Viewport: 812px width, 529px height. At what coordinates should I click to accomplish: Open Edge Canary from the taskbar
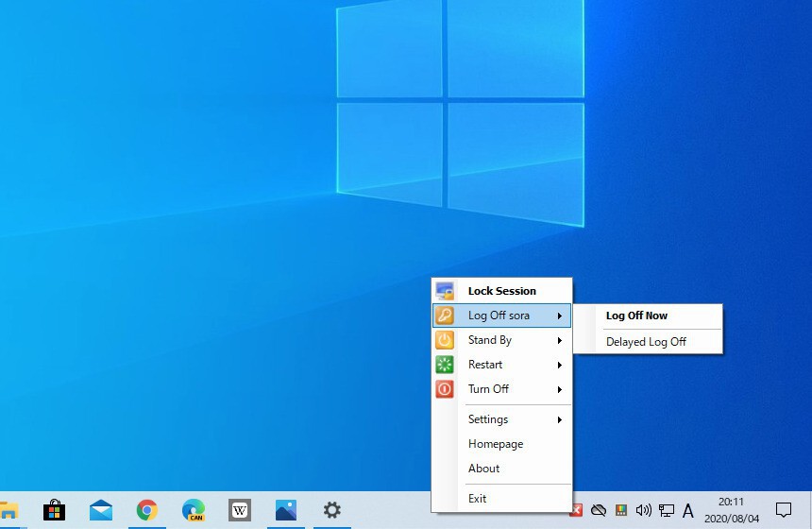click(x=194, y=510)
